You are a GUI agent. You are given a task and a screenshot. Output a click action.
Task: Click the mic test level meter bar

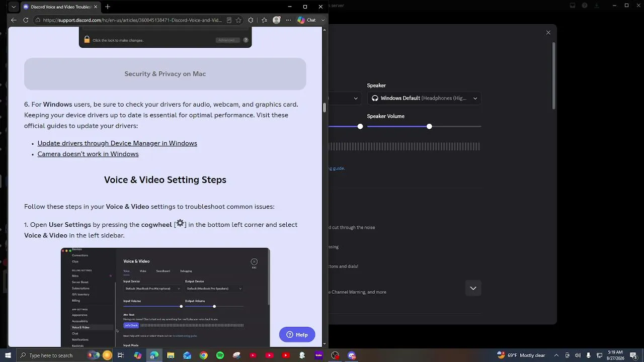[x=405, y=147]
